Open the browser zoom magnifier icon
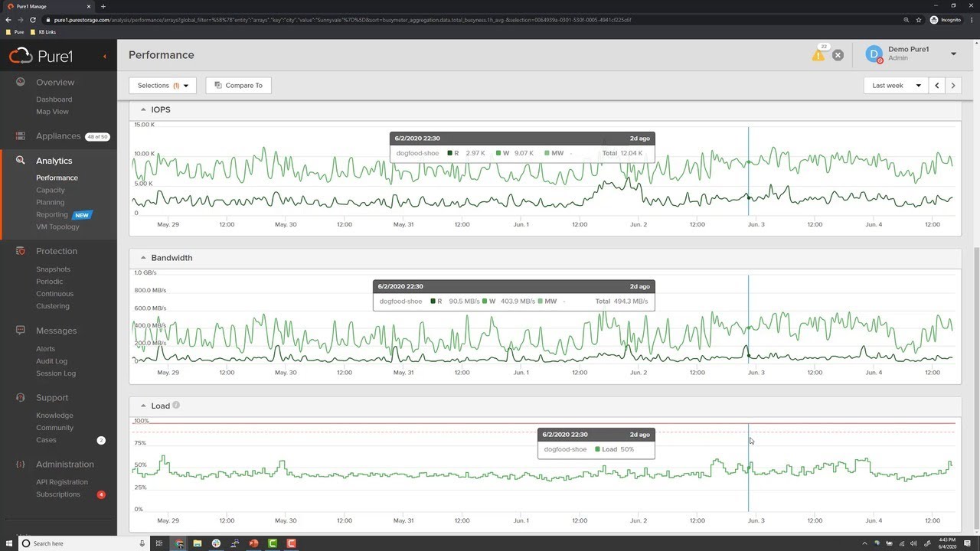 click(x=907, y=20)
